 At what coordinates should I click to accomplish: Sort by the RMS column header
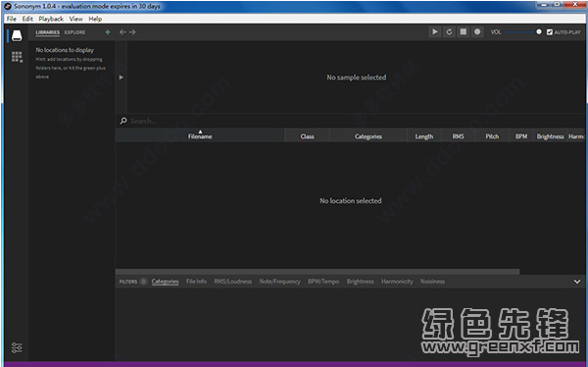pyautogui.click(x=459, y=136)
